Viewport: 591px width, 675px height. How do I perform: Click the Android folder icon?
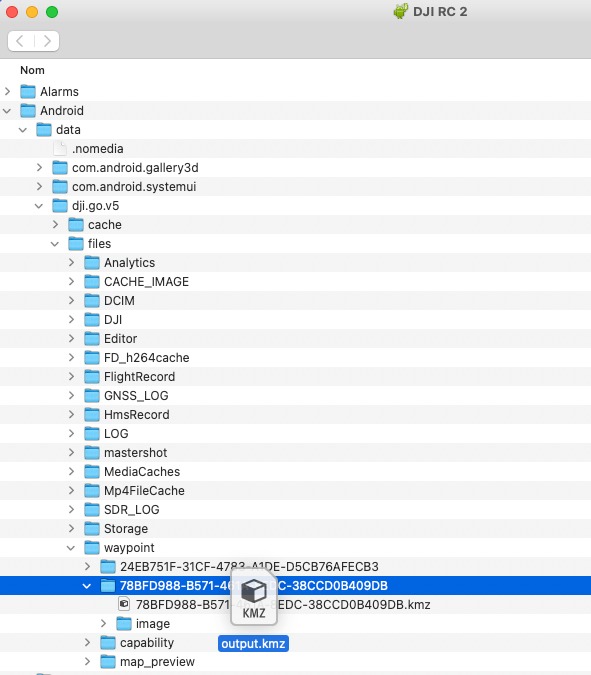pyautogui.click(x=28, y=111)
